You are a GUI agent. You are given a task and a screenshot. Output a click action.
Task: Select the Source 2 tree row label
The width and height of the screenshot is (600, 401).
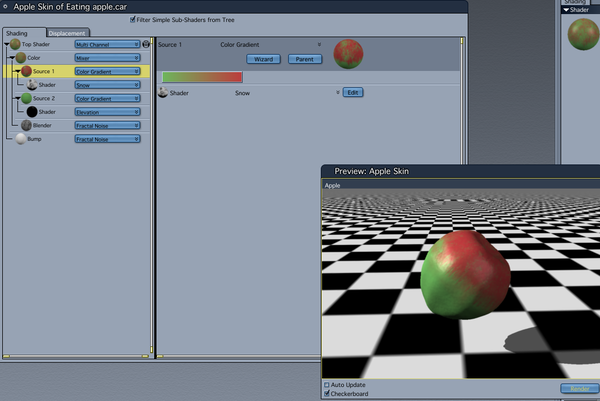(x=44, y=98)
